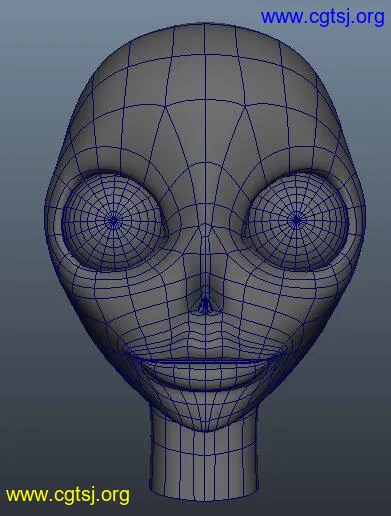This screenshot has height=516, width=391.
Task: Click the lower lip of the model
Action: (205, 377)
